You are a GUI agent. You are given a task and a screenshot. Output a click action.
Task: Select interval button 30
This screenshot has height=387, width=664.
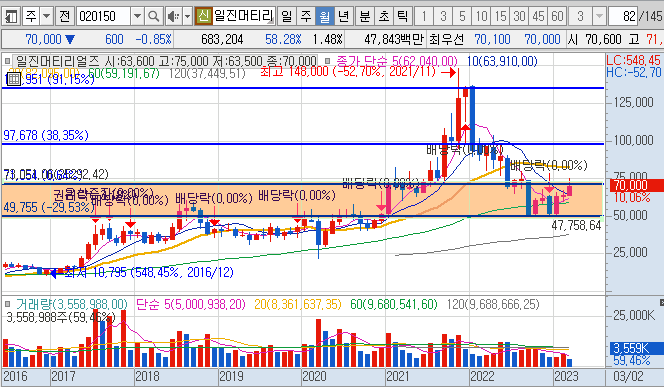(520, 17)
